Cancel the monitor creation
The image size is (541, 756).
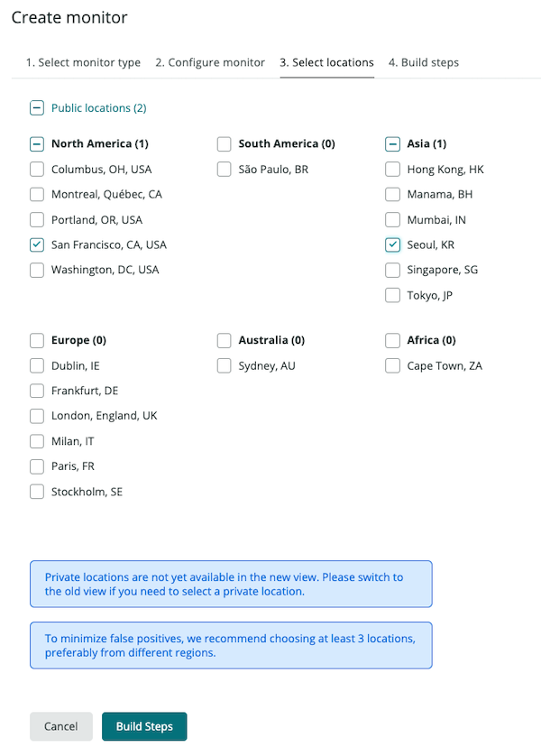point(60,726)
